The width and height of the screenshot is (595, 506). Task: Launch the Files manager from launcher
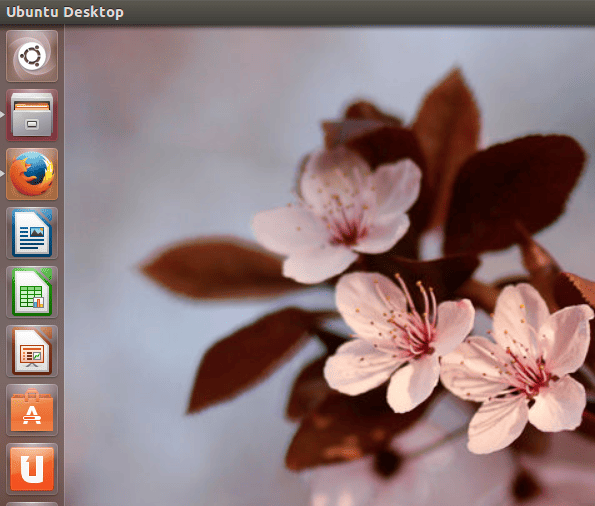click(32, 115)
